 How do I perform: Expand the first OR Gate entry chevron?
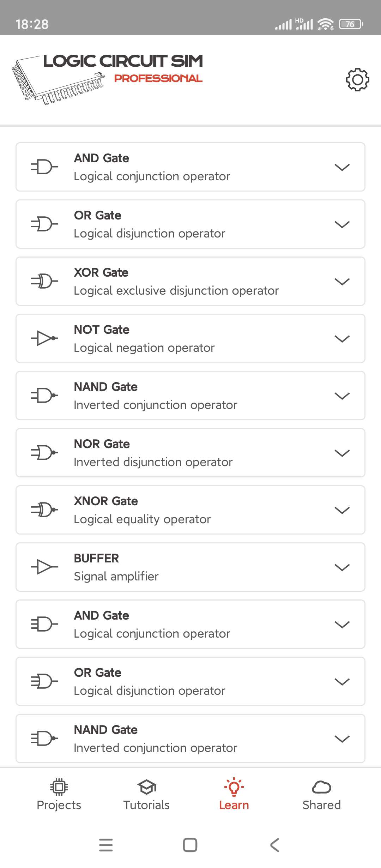tap(342, 224)
